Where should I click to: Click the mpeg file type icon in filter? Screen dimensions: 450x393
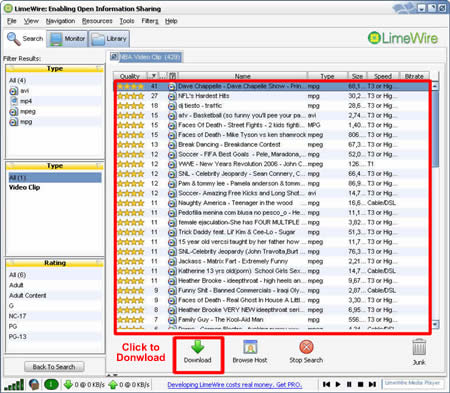coord(13,111)
